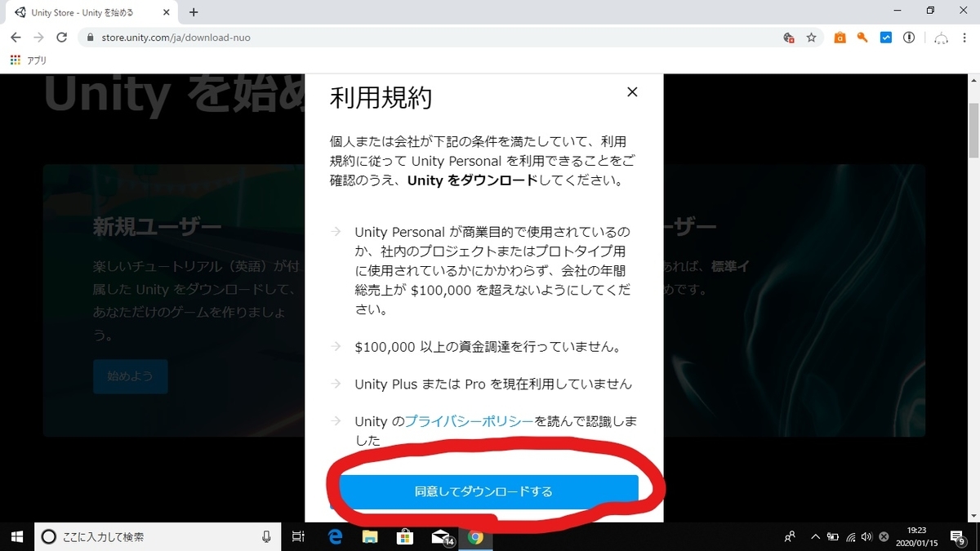The width and height of the screenshot is (980, 551).
Task: Show hidden system tray icons
Action: coord(815,536)
